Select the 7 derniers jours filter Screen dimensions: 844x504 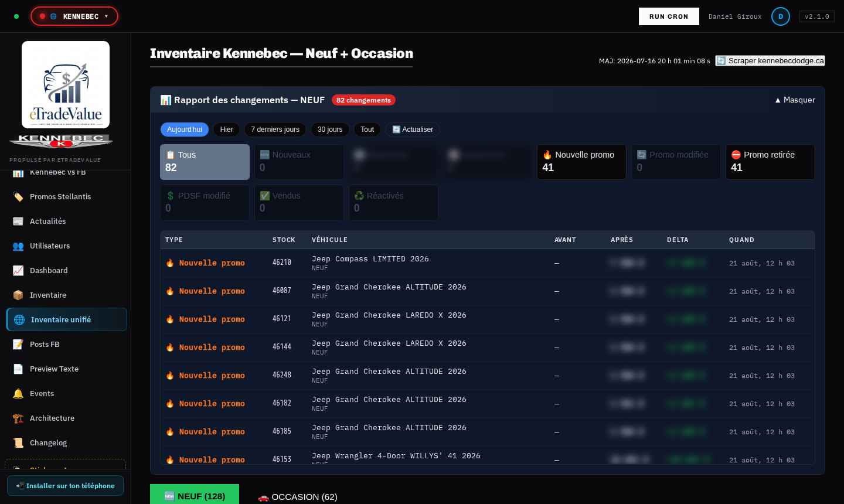[x=275, y=130]
